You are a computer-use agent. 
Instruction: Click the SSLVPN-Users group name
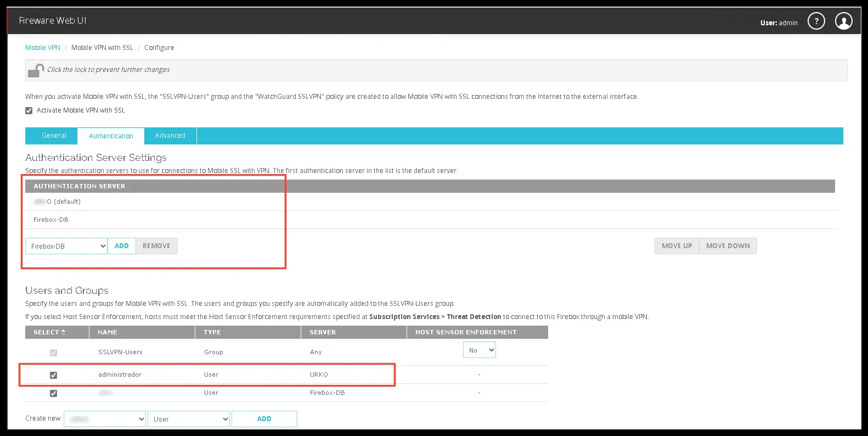(x=120, y=352)
